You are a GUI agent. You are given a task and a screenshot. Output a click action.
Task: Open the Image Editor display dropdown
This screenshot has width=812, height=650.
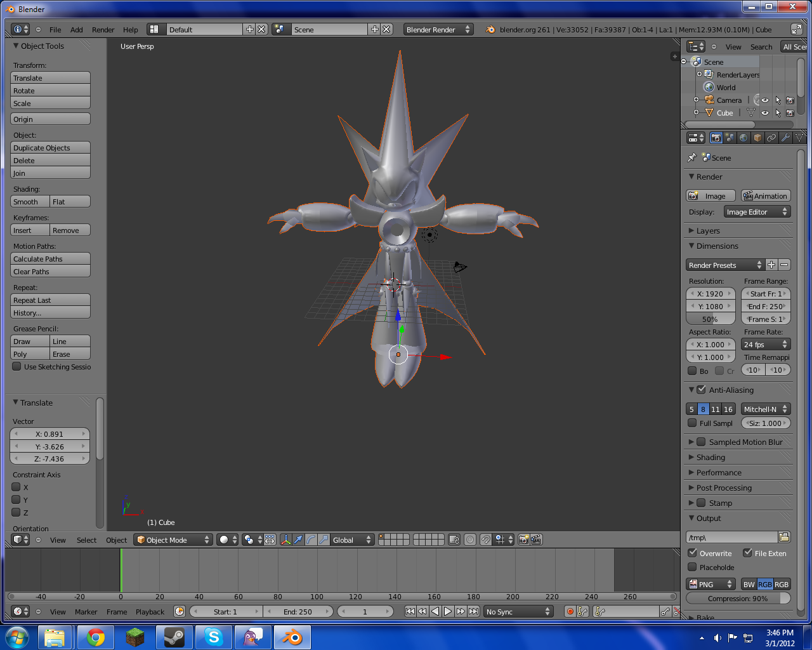(757, 212)
